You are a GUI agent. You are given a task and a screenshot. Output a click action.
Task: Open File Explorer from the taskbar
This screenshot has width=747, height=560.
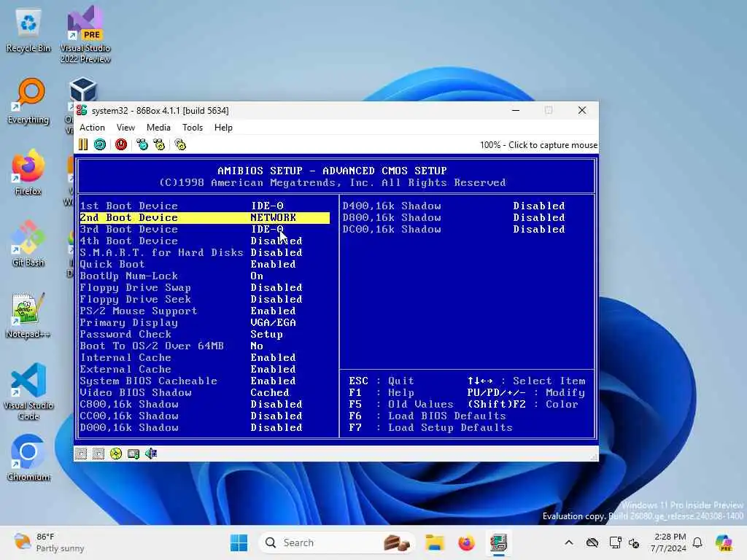[x=435, y=542]
